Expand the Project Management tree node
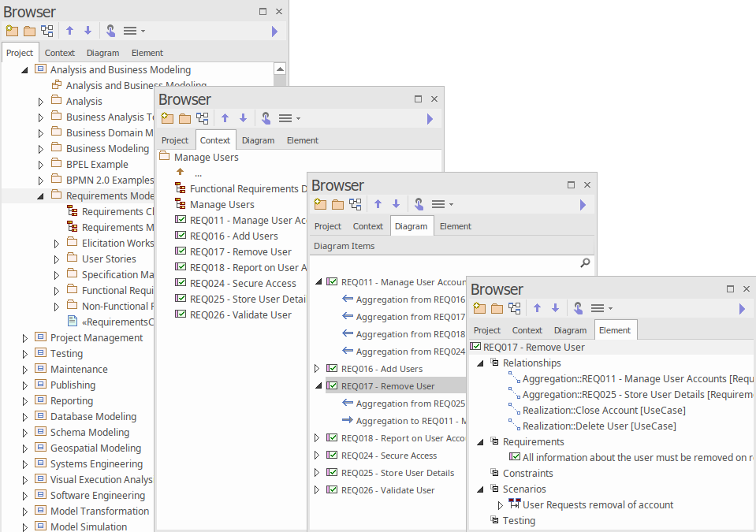 25,338
